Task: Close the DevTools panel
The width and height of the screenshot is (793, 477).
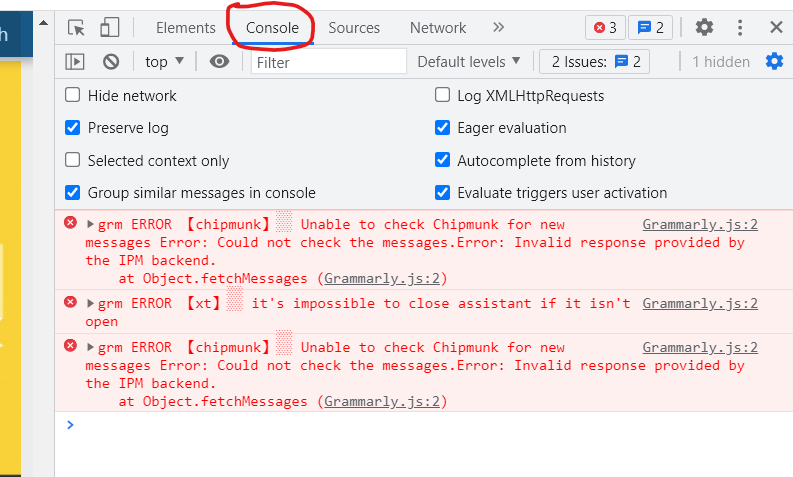Action: tap(776, 27)
